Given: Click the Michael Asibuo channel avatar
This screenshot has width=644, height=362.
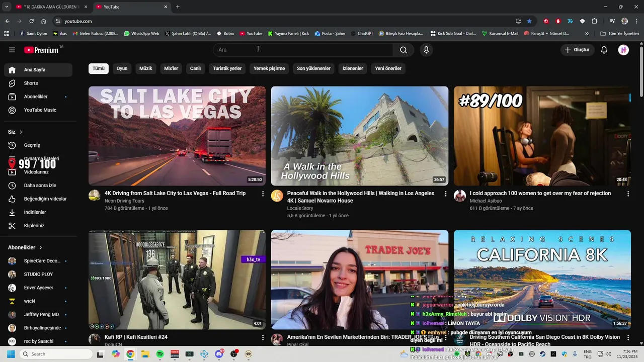Looking at the screenshot, I should click(x=459, y=196).
